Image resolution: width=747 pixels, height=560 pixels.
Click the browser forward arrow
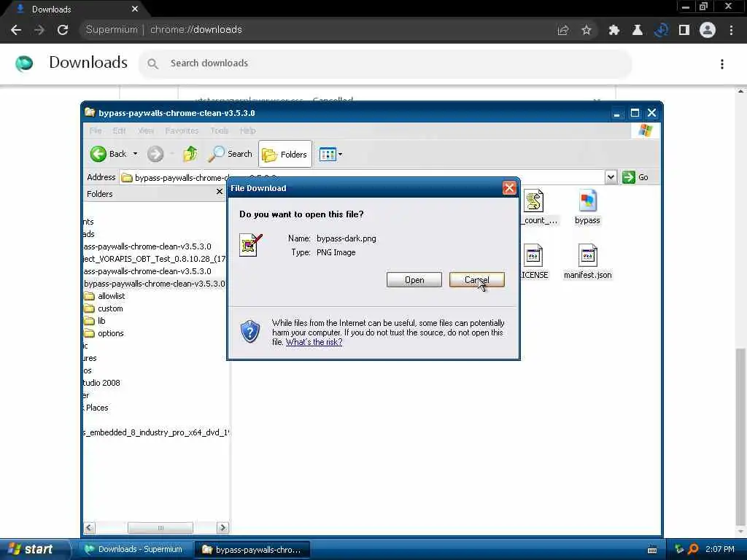tap(39, 30)
